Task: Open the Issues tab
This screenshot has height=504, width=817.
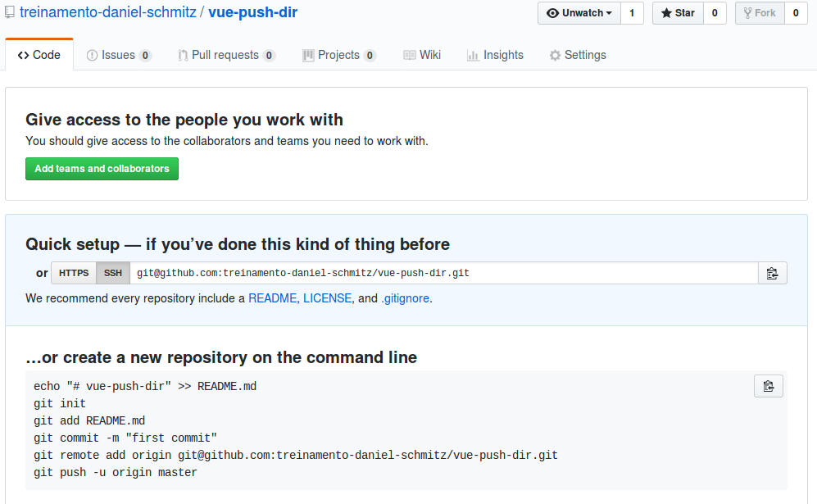Action: (x=119, y=55)
